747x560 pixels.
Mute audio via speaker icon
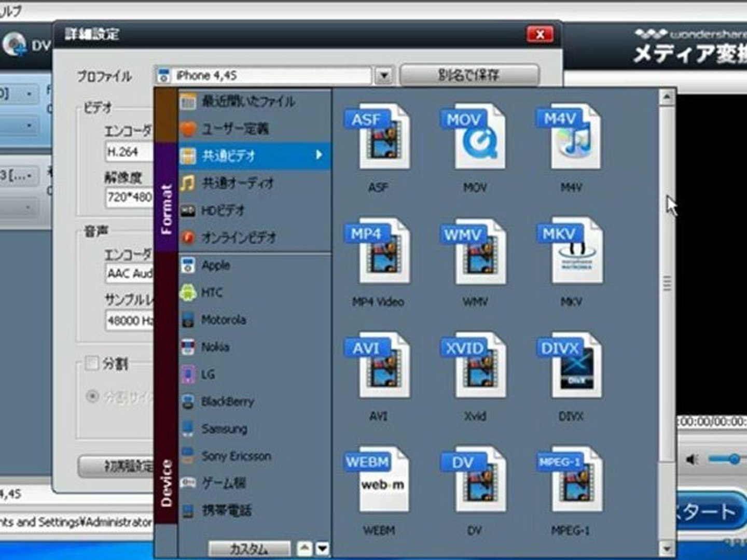click(693, 459)
